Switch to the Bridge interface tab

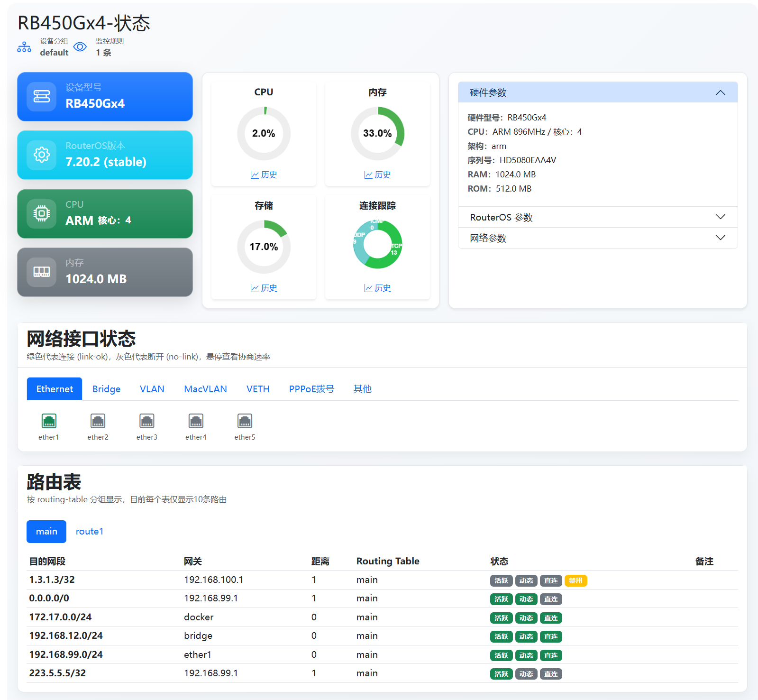(x=106, y=389)
